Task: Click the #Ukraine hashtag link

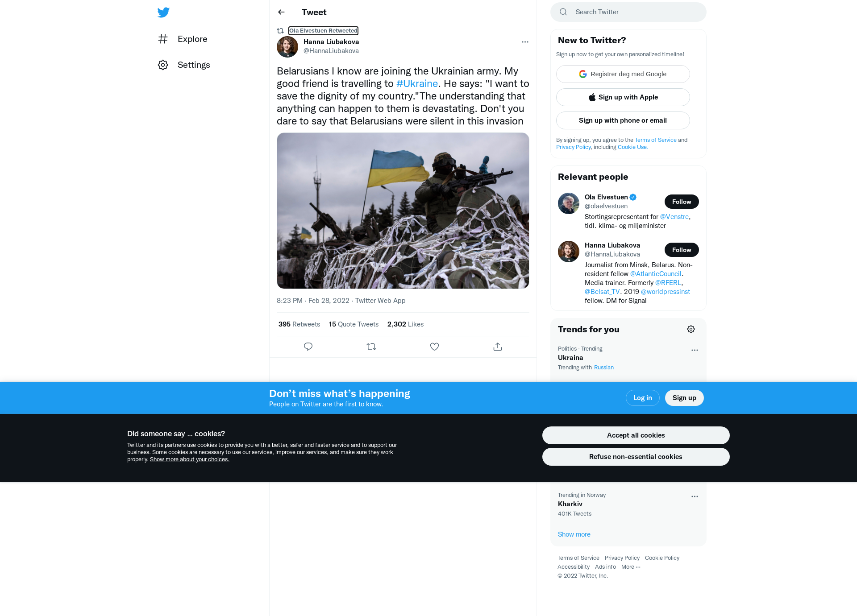Action: point(417,84)
